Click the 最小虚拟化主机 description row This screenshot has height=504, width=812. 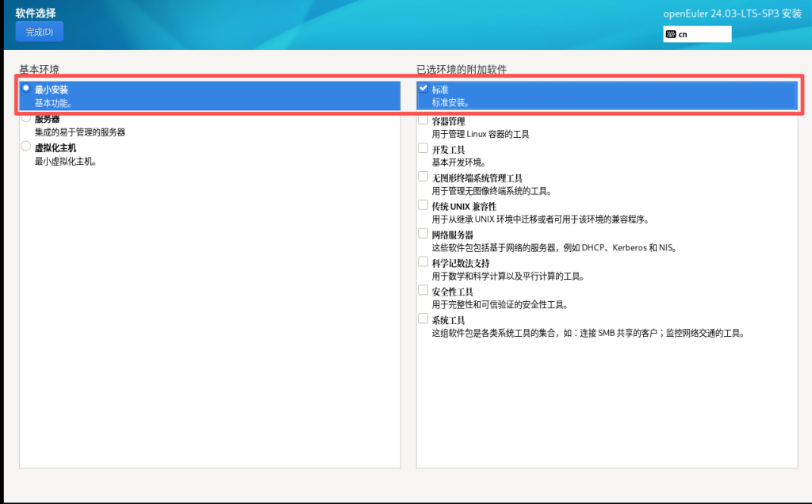point(66,162)
